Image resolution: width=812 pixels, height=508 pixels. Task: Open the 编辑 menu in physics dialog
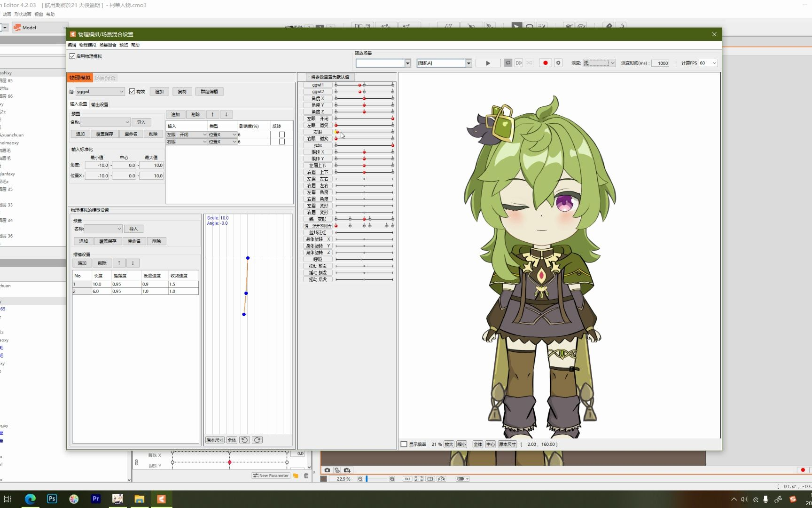72,45
